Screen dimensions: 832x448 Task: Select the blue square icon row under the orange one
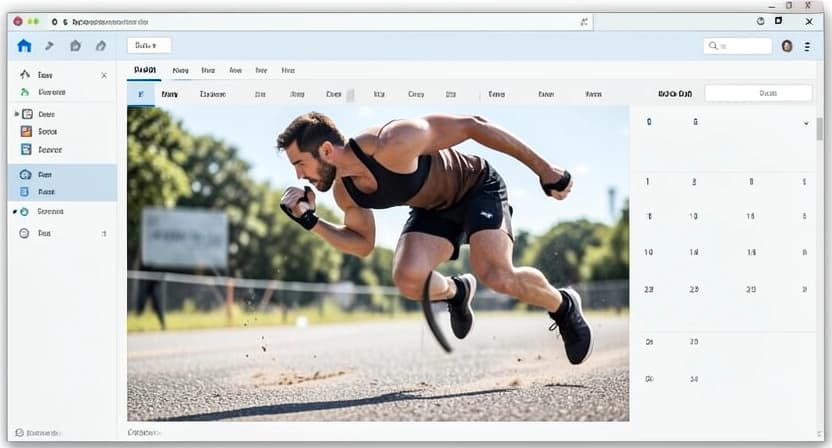63,150
